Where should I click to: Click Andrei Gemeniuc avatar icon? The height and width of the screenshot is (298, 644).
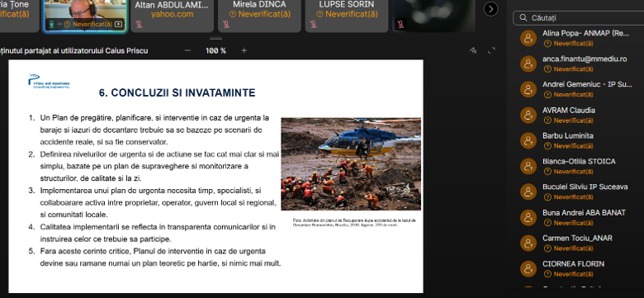pyautogui.click(x=528, y=89)
